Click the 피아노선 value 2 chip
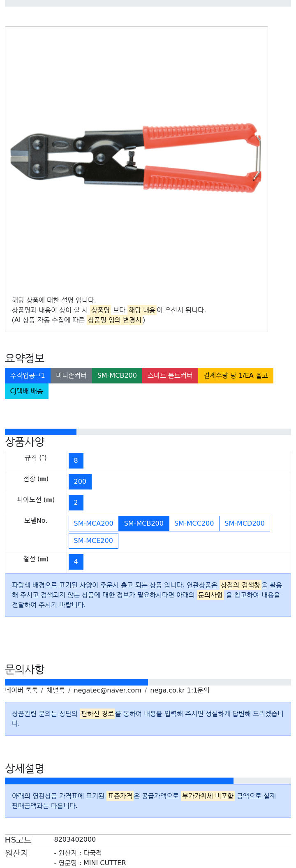Image resolution: width=296 pixels, height=868 pixels. (x=76, y=503)
